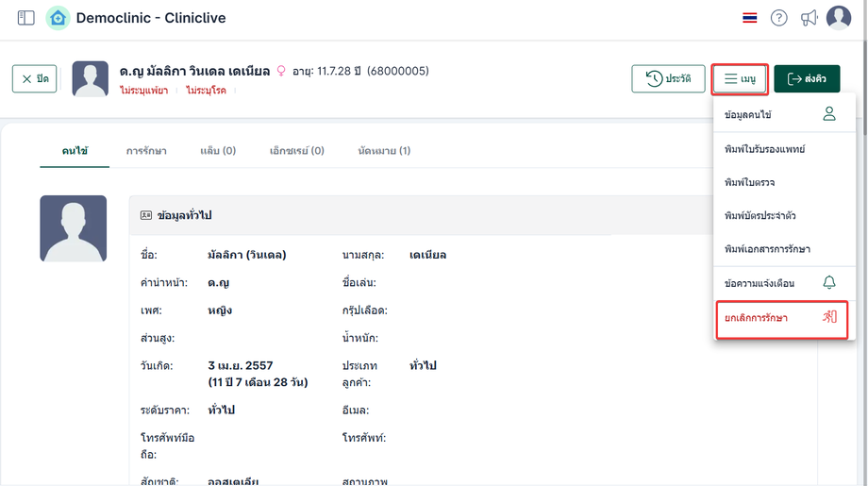Click the patient avatar beside the name
868x486 pixels.
point(91,79)
